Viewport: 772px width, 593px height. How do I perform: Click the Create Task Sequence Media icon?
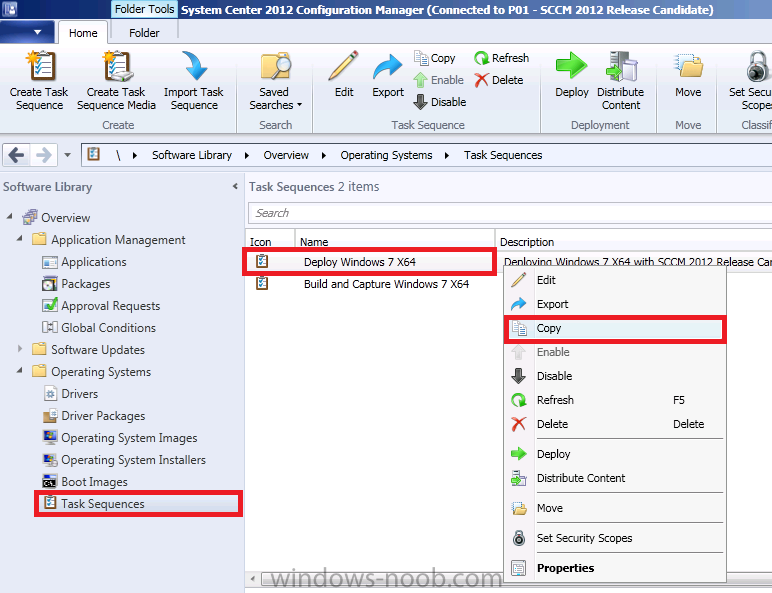[117, 66]
